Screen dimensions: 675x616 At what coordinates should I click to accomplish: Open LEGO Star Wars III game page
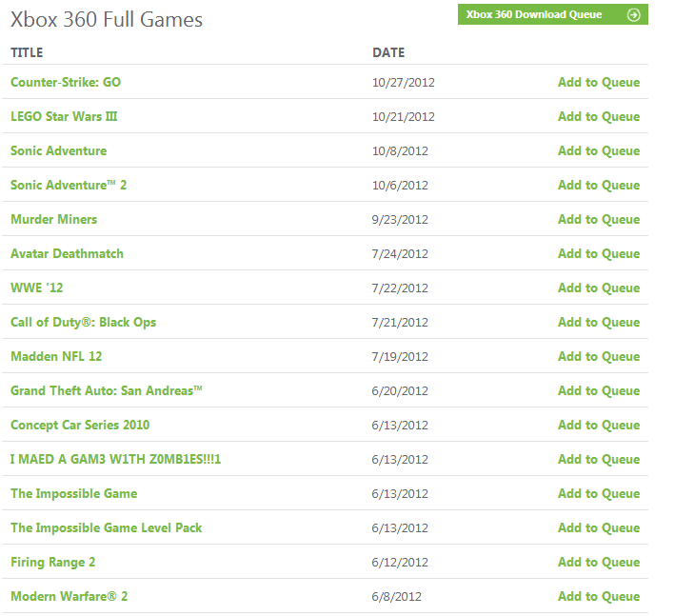point(64,117)
